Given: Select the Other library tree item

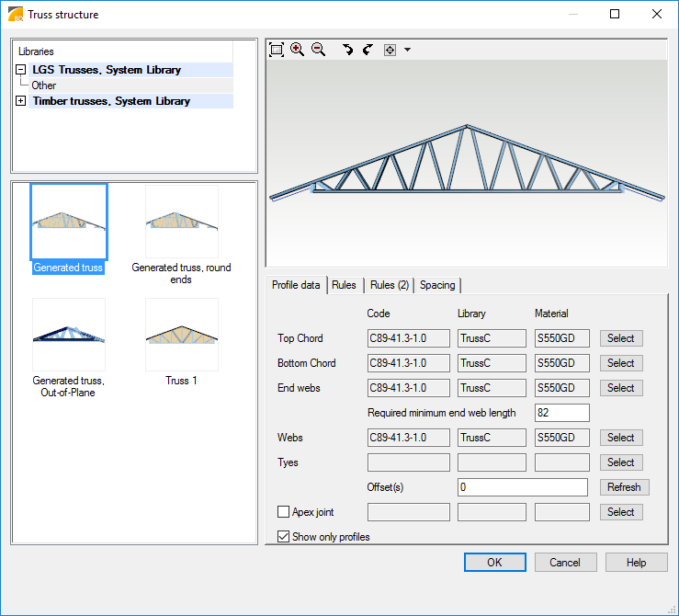Looking at the screenshot, I should pyautogui.click(x=44, y=86).
